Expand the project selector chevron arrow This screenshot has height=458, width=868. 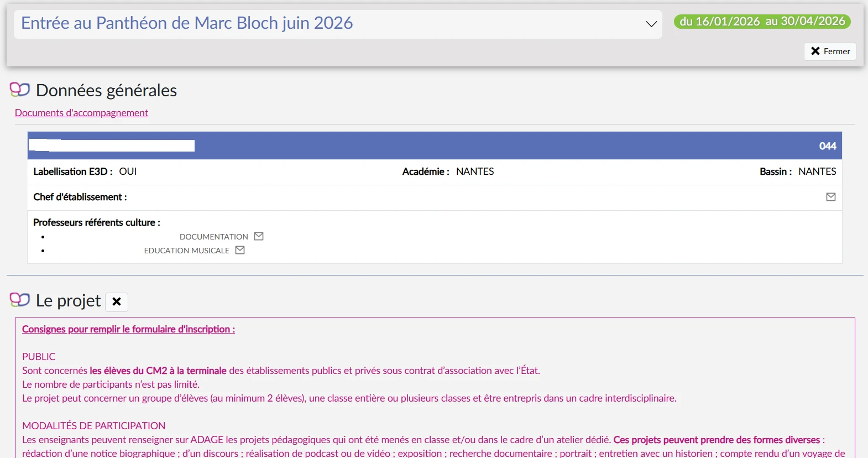coord(651,24)
